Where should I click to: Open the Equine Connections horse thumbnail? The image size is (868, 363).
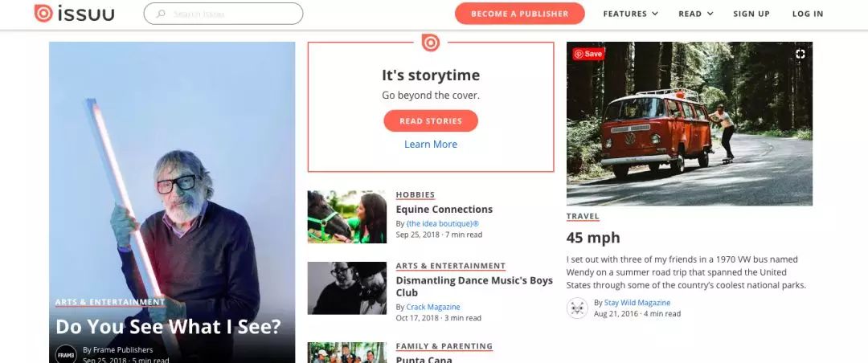pos(347,217)
